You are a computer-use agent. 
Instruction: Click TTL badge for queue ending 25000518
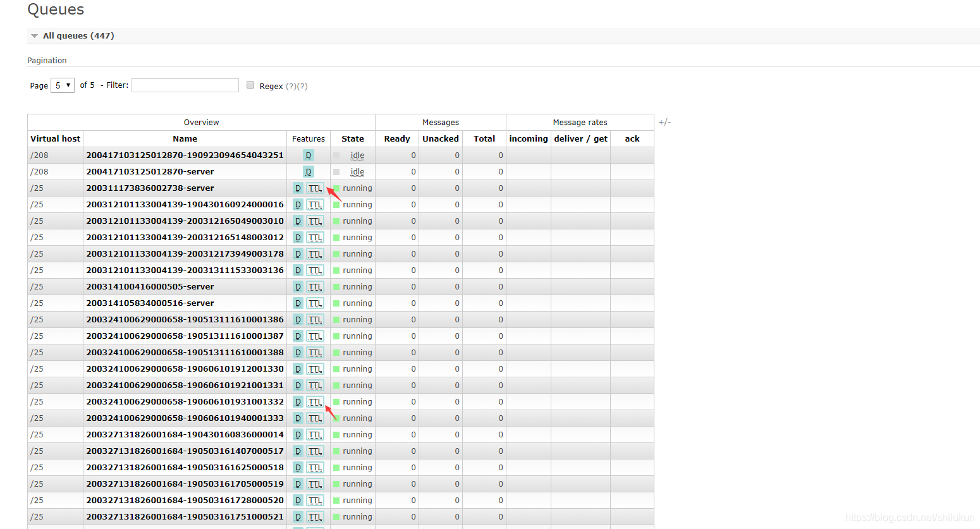[315, 468]
